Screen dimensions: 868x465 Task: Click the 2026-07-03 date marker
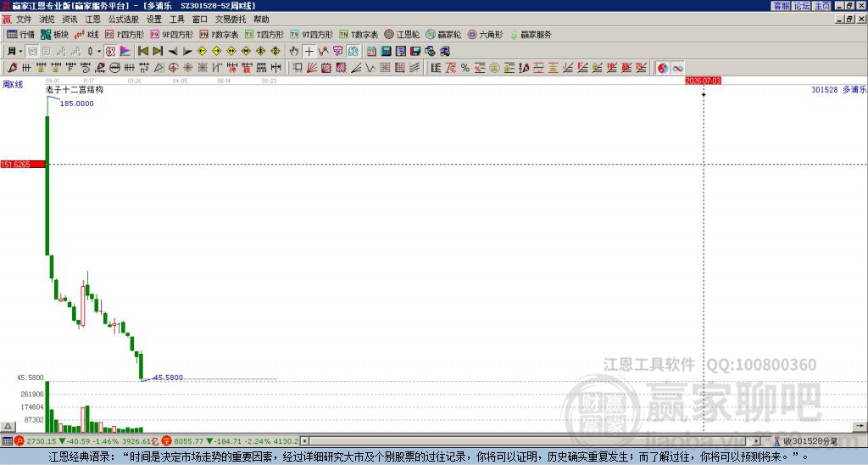[703, 81]
